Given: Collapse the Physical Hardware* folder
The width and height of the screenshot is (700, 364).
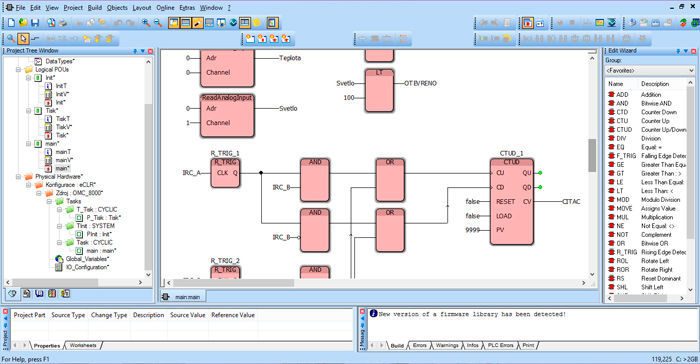Looking at the screenshot, I should point(18,177).
